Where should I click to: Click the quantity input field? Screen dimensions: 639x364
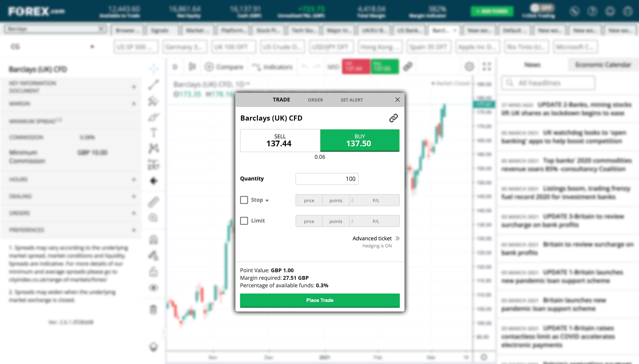point(327,178)
